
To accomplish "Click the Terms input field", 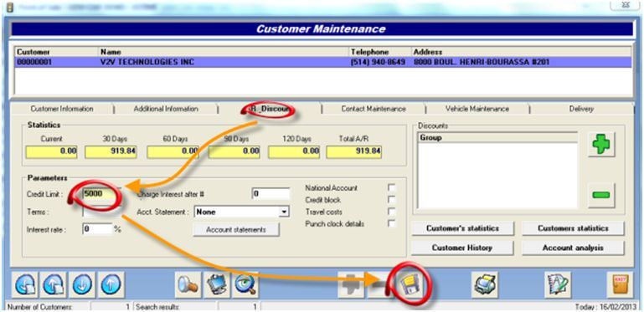I will pos(101,212).
